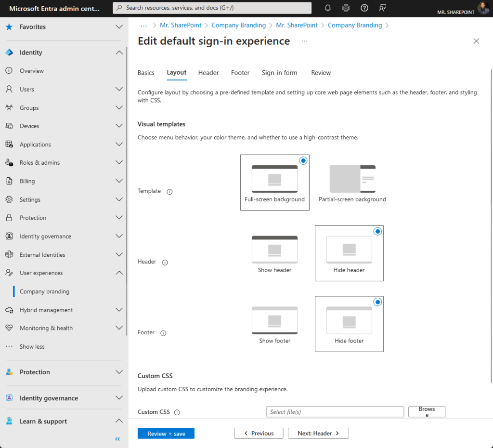This screenshot has height=448, width=493.
Task: Click the Identity diamond icon
Action: coord(9,53)
